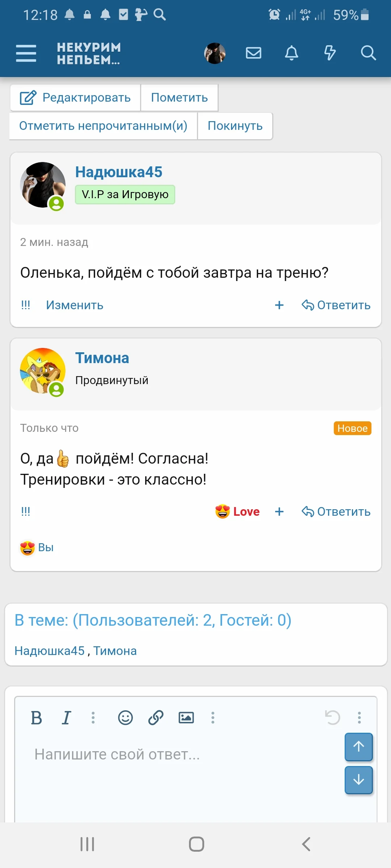Leave the conversation with Покинуть

(x=235, y=126)
